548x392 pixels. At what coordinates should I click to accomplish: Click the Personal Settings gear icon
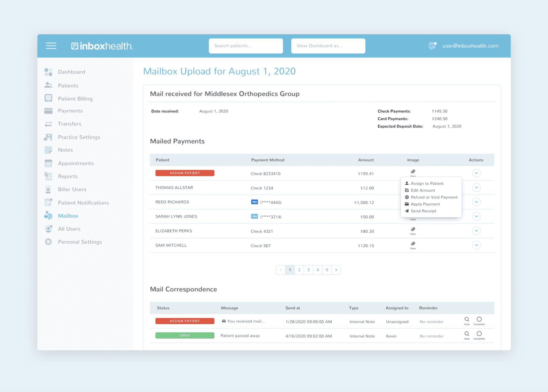[48, 242]
